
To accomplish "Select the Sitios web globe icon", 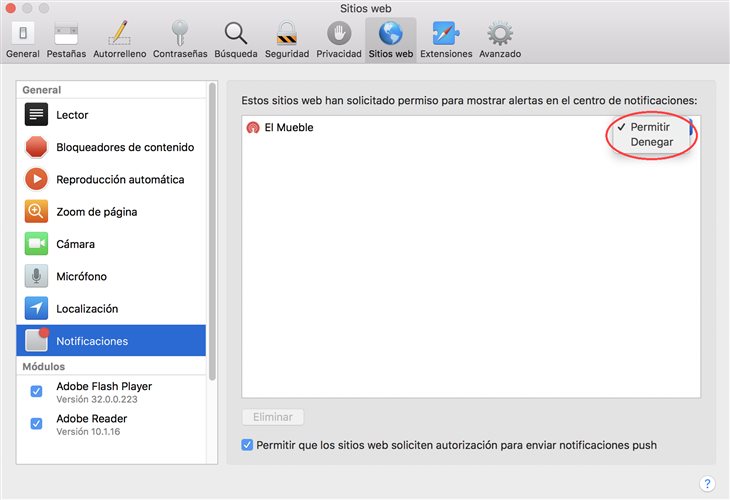I will pos(391,34).
